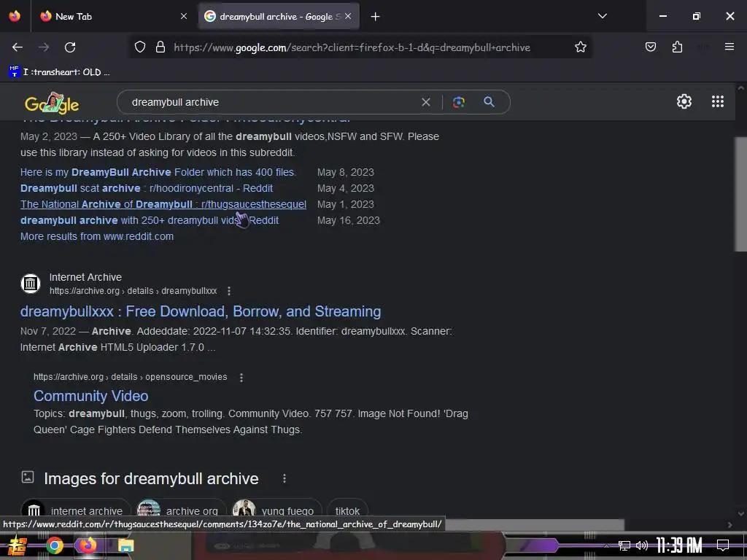Screen dimensions: 747x560
Task: Open options beside Images for dreamybull archive
Action: [x=285, y=478]
